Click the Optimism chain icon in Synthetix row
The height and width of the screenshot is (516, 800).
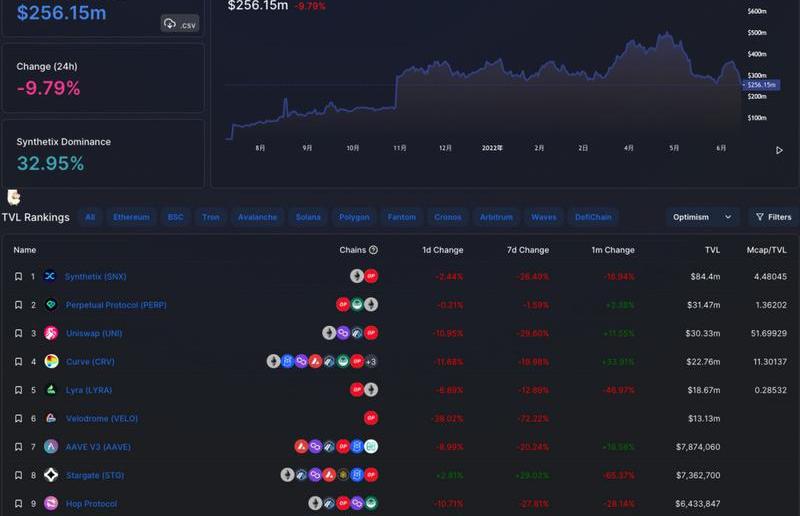click(x=371, y=276)
